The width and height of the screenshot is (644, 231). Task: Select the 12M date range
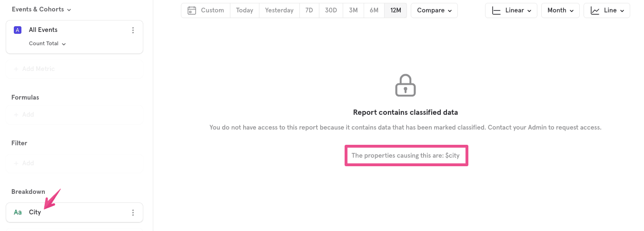(396, 10)
